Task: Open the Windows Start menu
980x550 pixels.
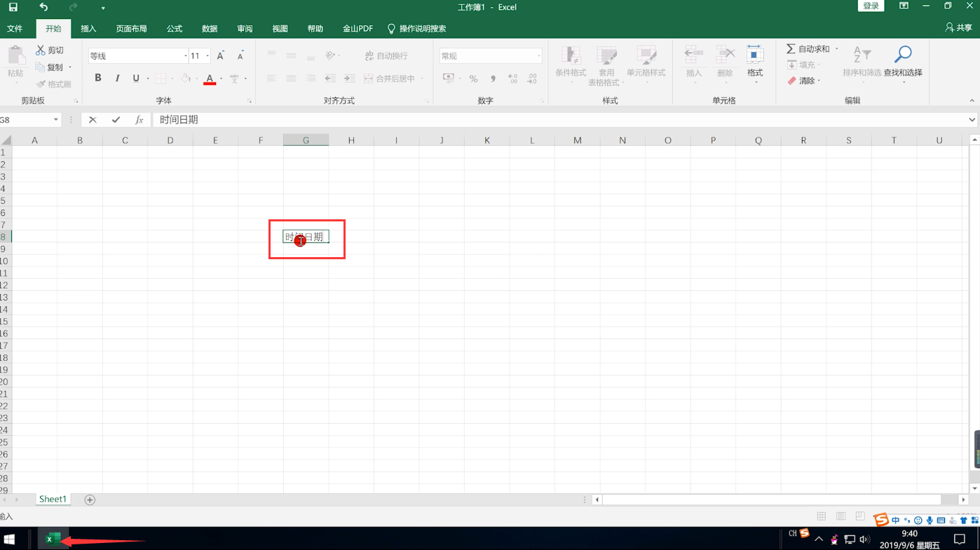Action: pyautogui.click(x=10, y=539)
